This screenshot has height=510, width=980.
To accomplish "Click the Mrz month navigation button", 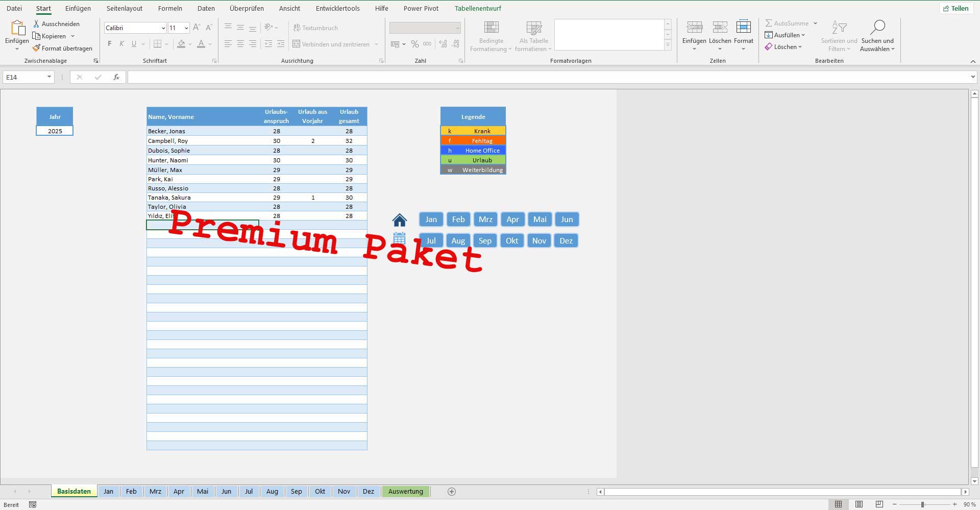I will (x=485, y=220).
